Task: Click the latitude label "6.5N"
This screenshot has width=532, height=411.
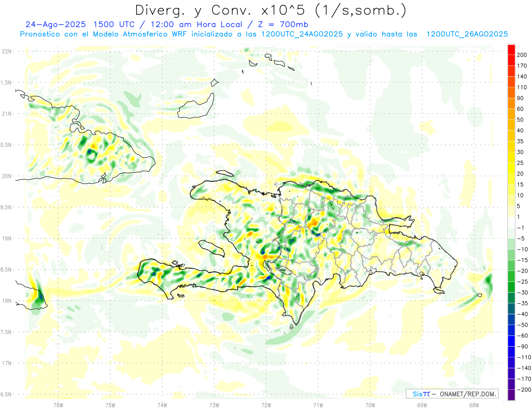Action: coord(6,395)
